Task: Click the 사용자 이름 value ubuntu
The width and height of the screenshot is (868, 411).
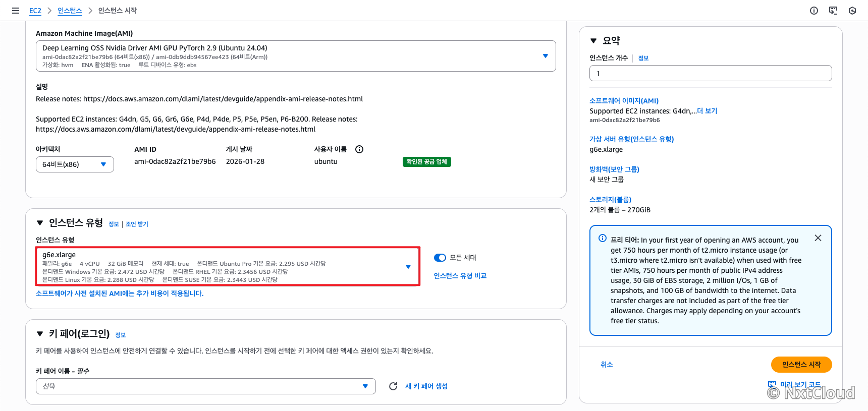Action: [x=326, y=162]
